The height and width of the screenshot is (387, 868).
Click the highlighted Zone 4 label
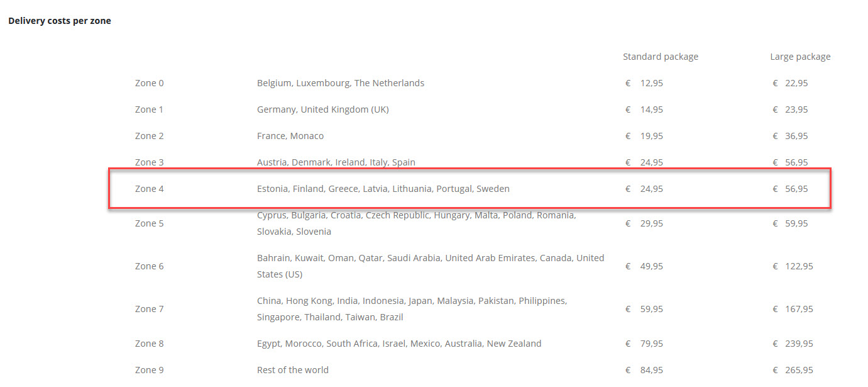pyautogui.click(x=149, y=189)
